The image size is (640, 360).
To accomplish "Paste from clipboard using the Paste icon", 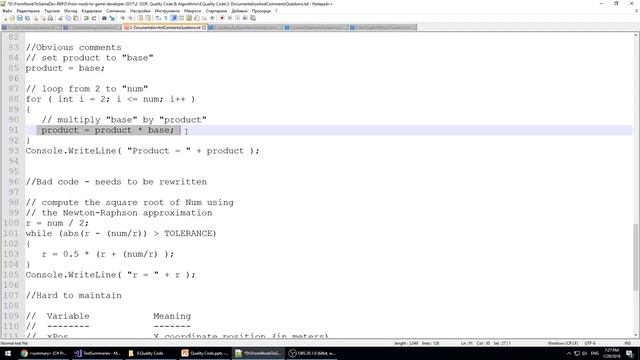I will pyautogui.click(x=76, y=18).
